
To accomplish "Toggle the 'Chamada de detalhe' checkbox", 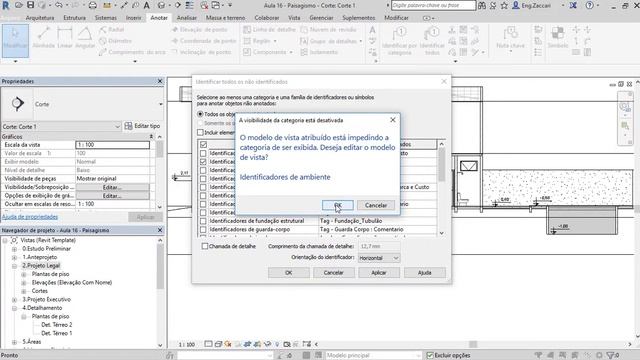I will pyautogui.click(x=205, y=246).
